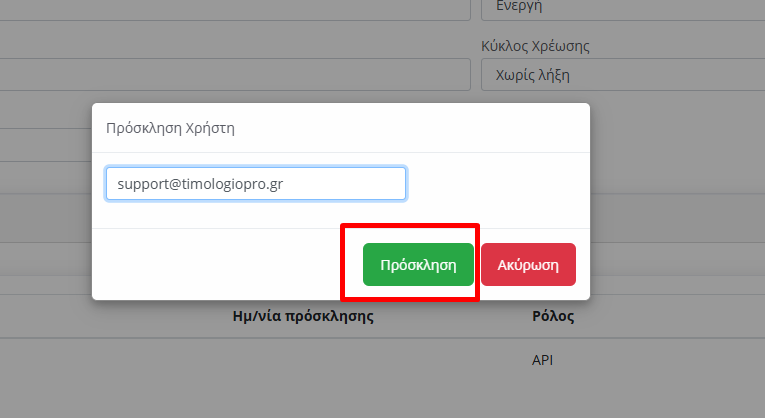Image resolution: width=765 pixels, height=418 pixels.
Task: Sort by the Ημ/νία πρόσκλησης column header
Action: (303, 316)
